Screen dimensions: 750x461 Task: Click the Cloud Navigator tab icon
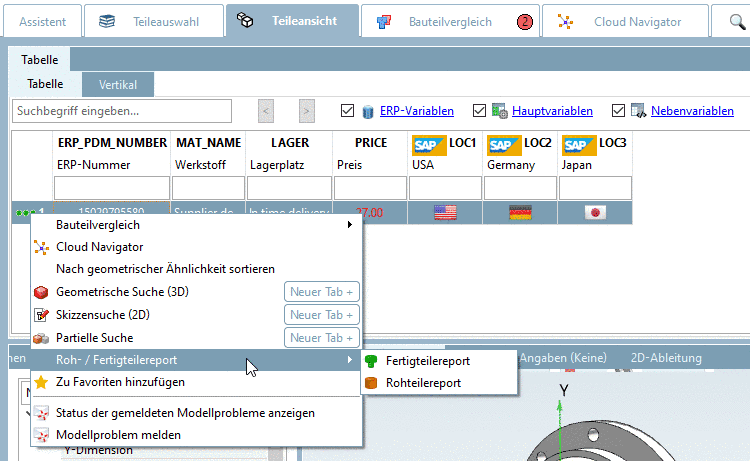565,22
